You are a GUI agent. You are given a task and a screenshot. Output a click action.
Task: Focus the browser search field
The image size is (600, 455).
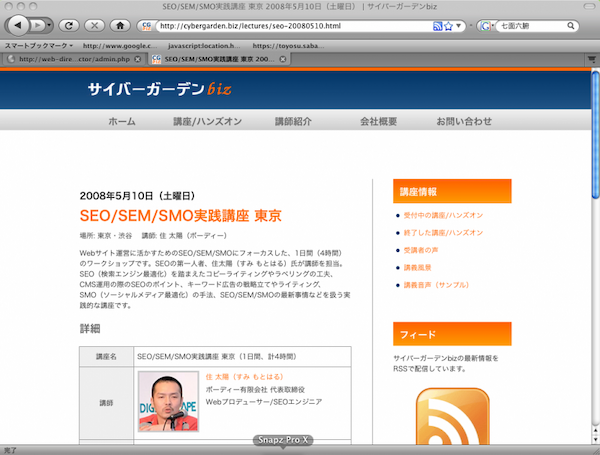533,26
